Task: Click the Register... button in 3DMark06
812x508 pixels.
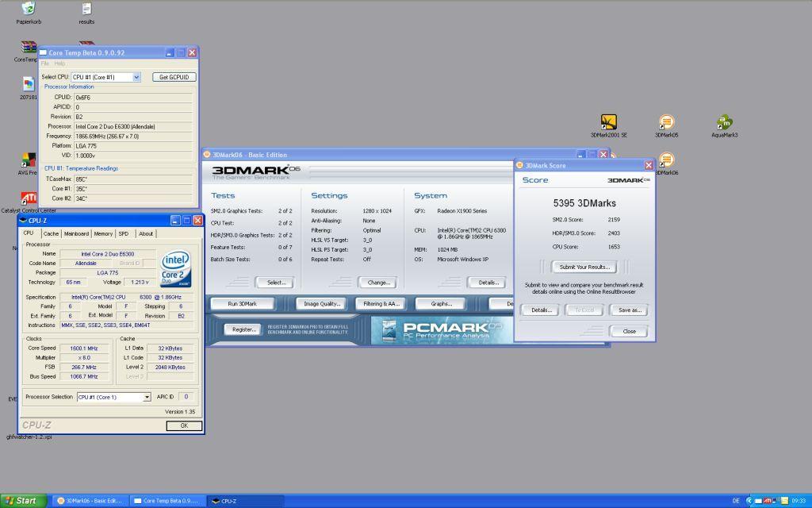Action: [x=243, y=329]
